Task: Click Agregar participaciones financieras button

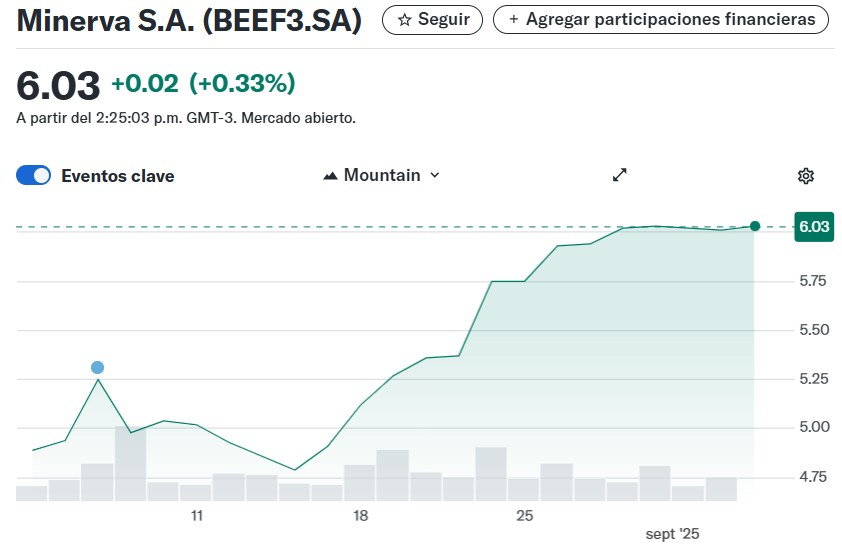Action: [660, 20]
